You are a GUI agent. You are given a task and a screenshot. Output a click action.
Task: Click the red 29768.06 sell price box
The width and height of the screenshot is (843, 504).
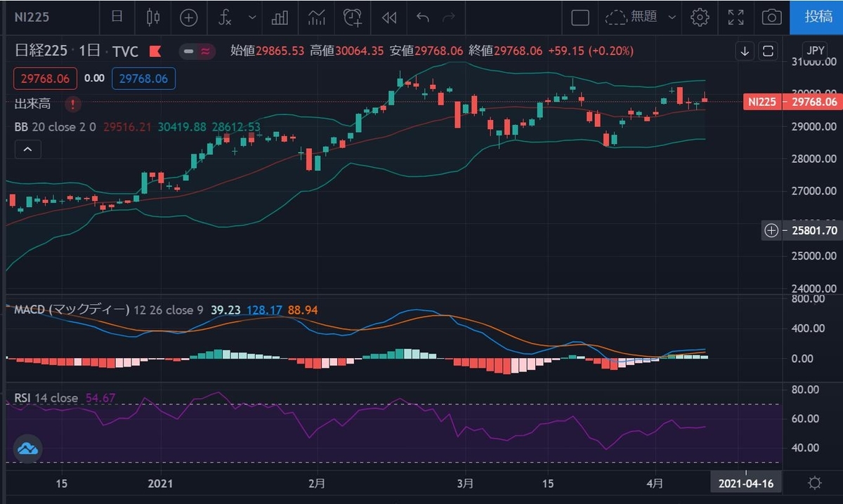(46, 79)
